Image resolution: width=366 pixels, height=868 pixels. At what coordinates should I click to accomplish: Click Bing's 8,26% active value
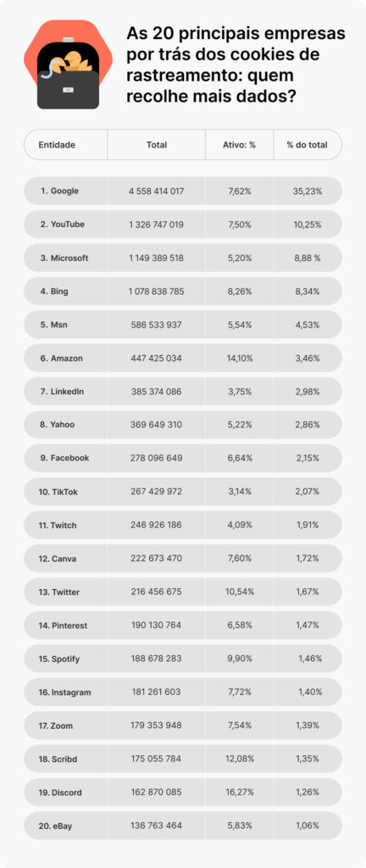[240, 292]
